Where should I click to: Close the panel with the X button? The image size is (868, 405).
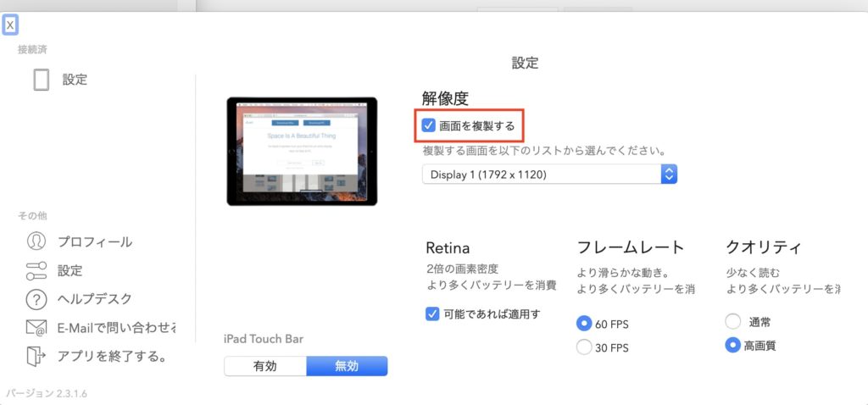(10, 25)
